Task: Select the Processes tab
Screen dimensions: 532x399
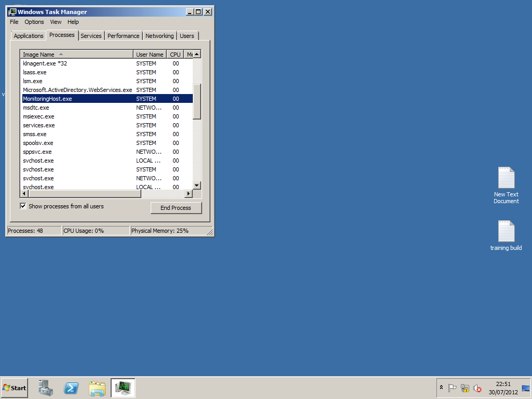Action: pos(62,35)
